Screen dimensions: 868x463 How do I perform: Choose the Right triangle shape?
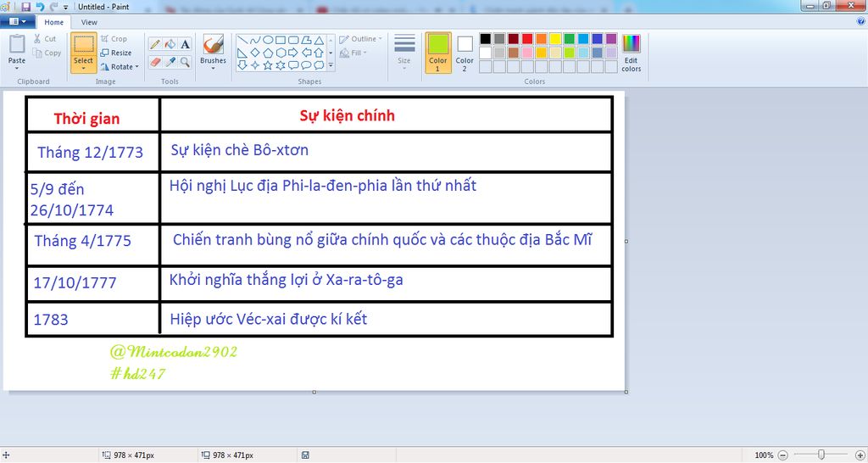(242, 53)
